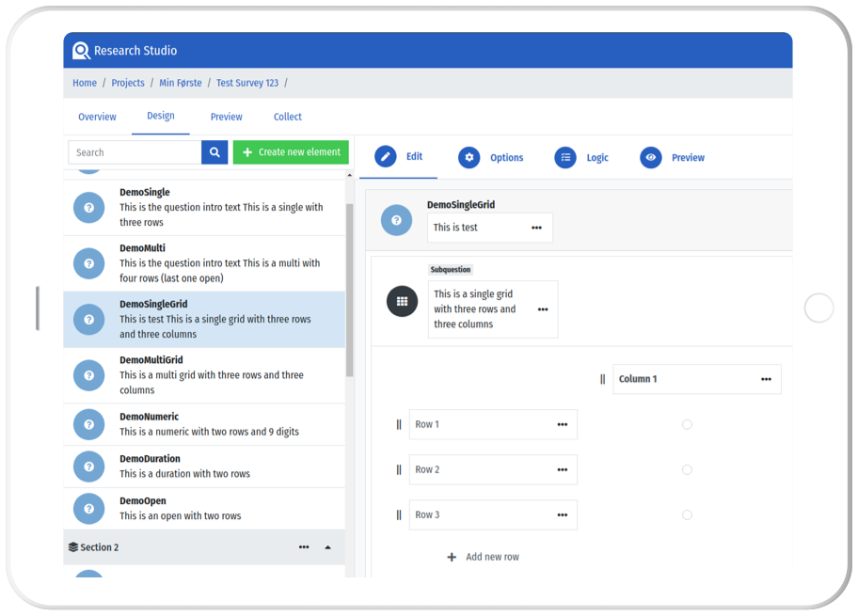Click the drag handle beside Row 2
The image size is (858, 616).
click(x=399, y=470)
